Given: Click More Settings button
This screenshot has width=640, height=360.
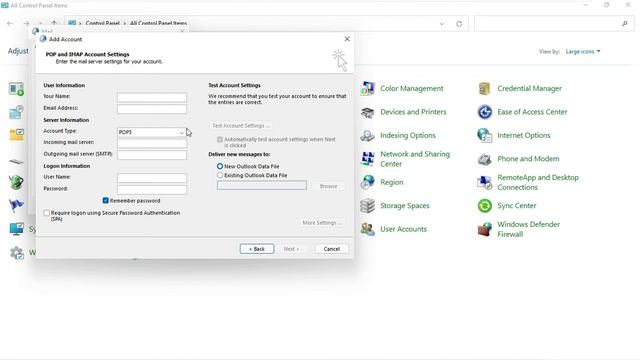Looking at the screenshot, I should coord(322,222).
